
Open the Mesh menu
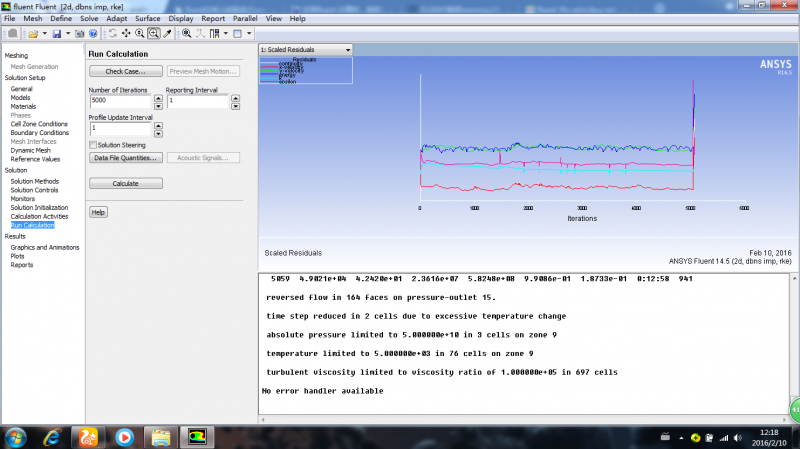click(x=33, y=18)
